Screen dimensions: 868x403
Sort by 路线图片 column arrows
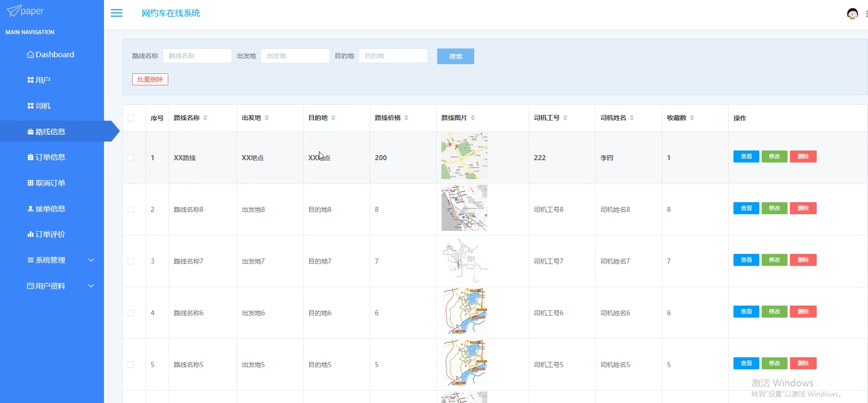[x=473, y=118]
